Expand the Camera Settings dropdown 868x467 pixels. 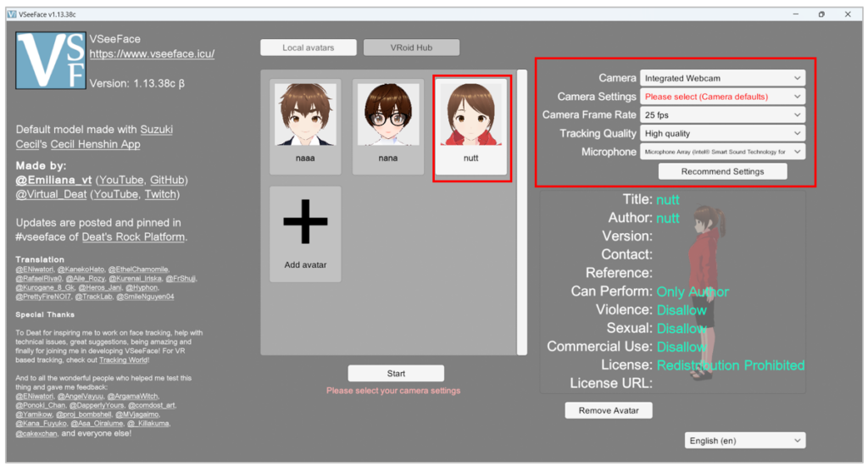(x=721, y=97)
